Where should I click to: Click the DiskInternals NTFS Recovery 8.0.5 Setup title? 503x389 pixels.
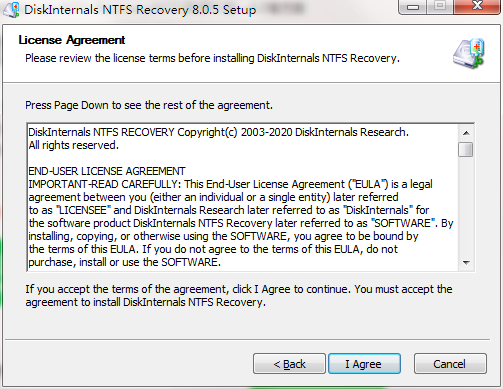pos(140,10)
